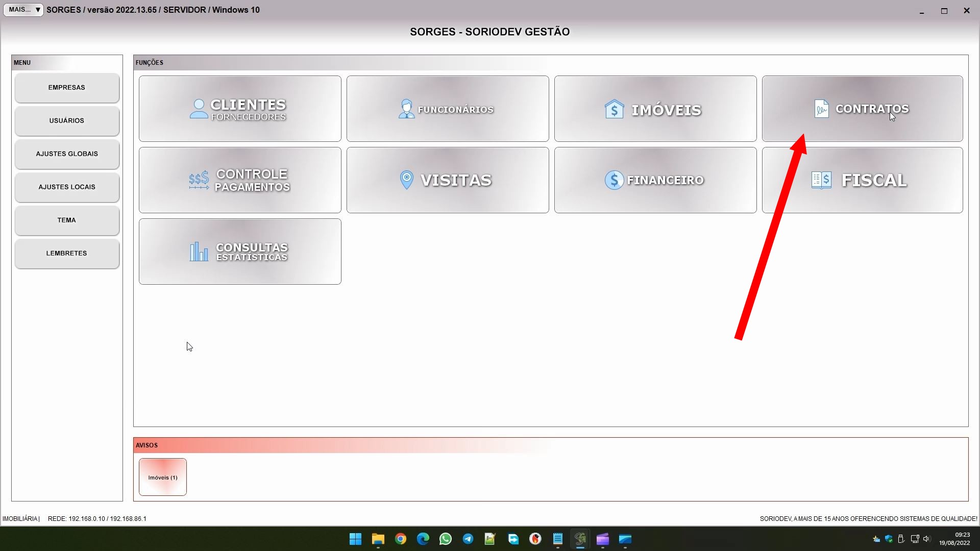Open WhatsApp from the taskbar
This screenshot has width=980, height=551.
click(x=445, y=539)
